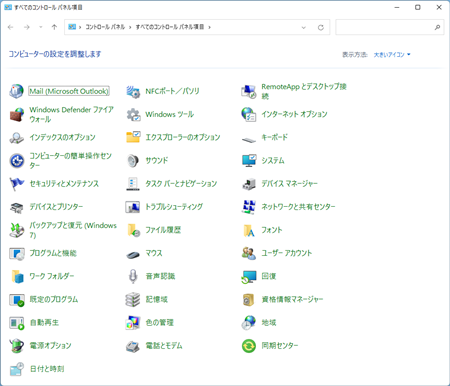Expand chevron next to address bar icon
The image size is (450, 386).
coord(80,27)
